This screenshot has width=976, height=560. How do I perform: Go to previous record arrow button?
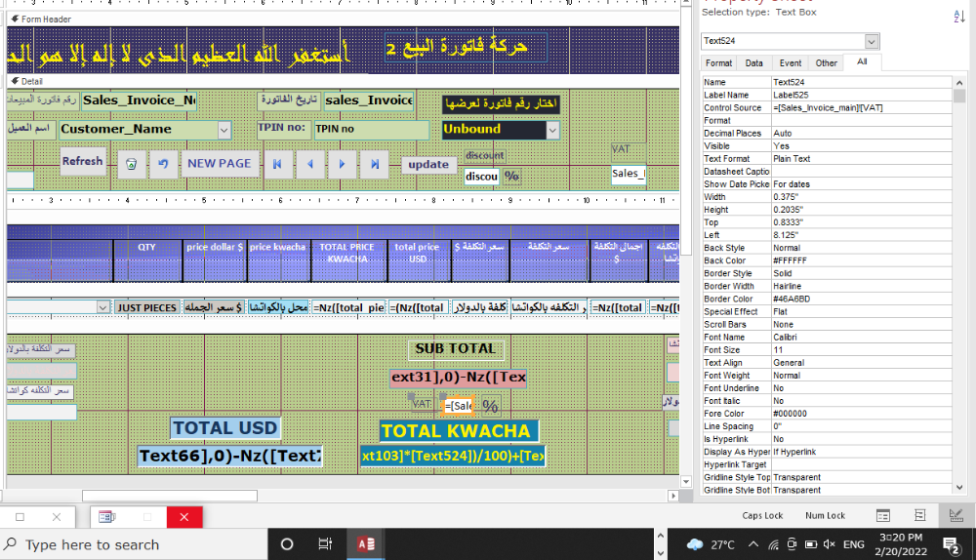pos(309,164)
